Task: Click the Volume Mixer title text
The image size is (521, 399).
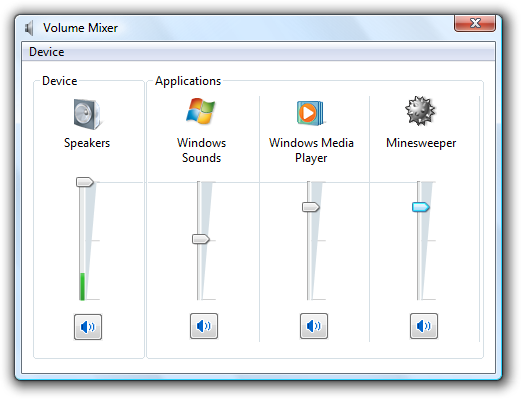Action: coord(80,28)
